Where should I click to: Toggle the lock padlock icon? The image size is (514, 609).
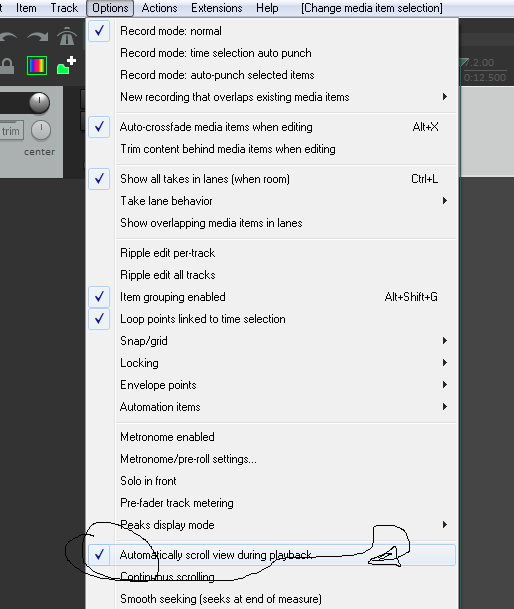[x=7, y=66]
